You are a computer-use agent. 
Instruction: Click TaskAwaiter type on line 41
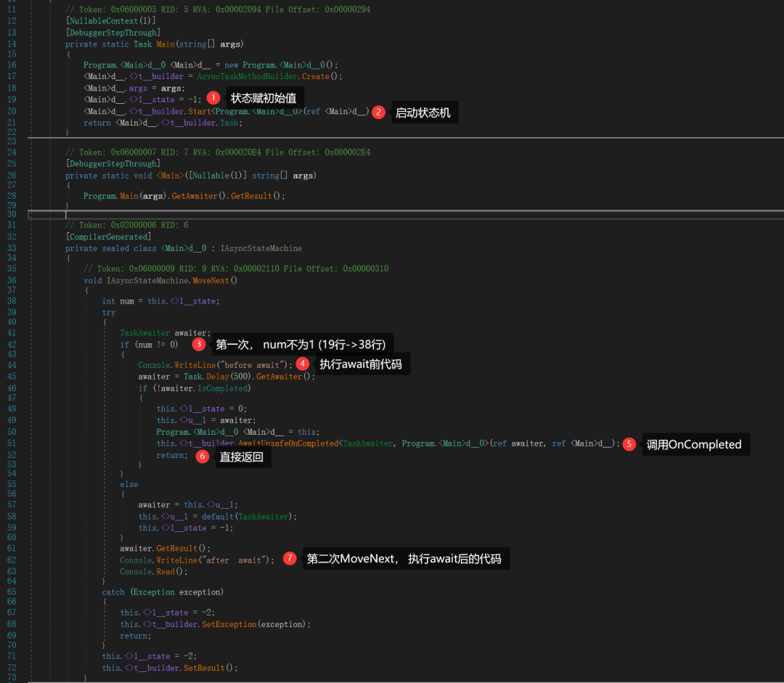145,332
